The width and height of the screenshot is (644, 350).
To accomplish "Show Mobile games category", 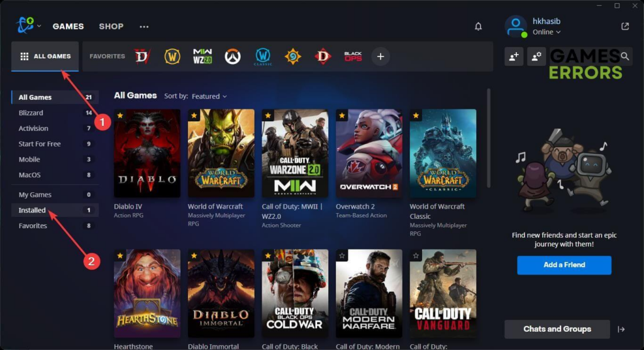I will (55, 160).
